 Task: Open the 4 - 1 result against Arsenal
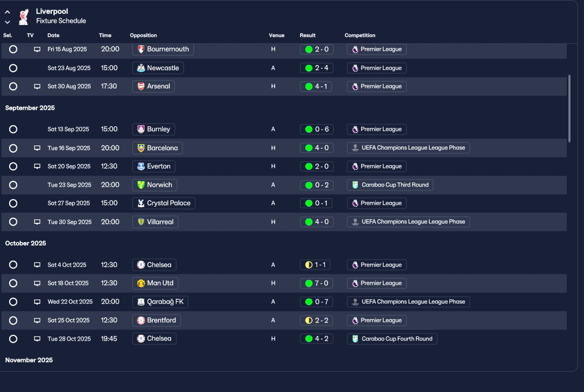click(x=317, y=86)
